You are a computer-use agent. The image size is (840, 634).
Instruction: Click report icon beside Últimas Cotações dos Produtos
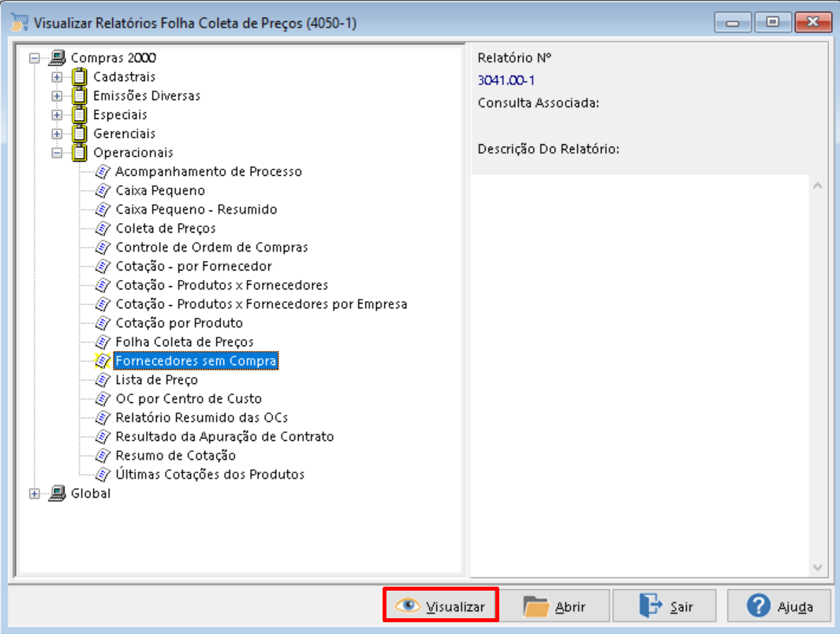coord(103,475)
